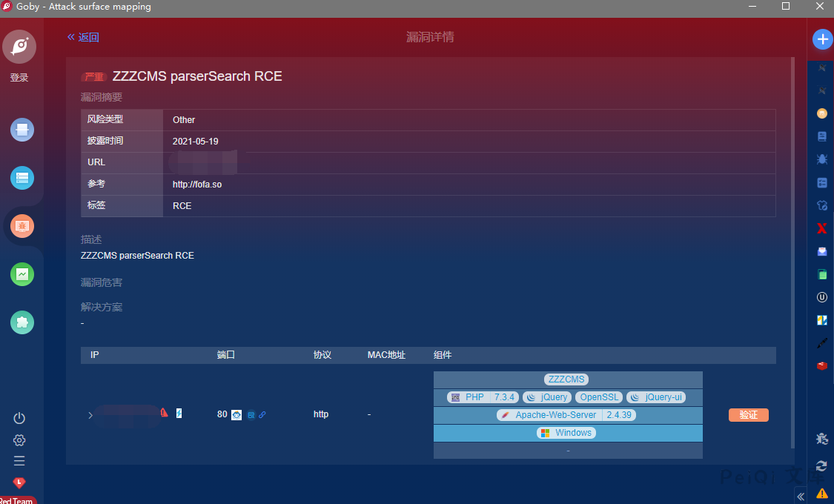The width and height of the screenshot is (834, 504).
Task: Click the eye icon beside port 80
Action: 236,415
